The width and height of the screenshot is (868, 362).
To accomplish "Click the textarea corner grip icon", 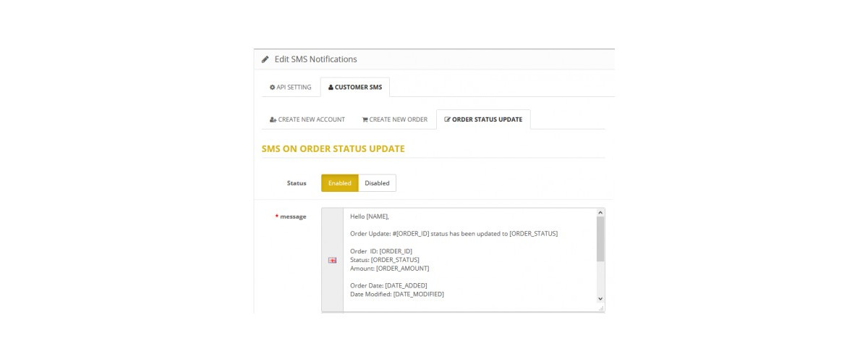I will click(600, 308).
